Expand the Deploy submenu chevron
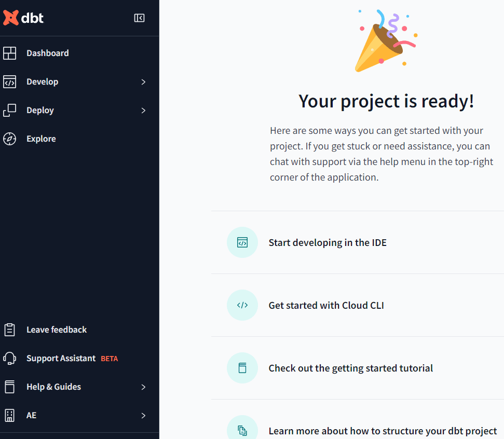This screenshot has height=439, width=504. point(143,111)
